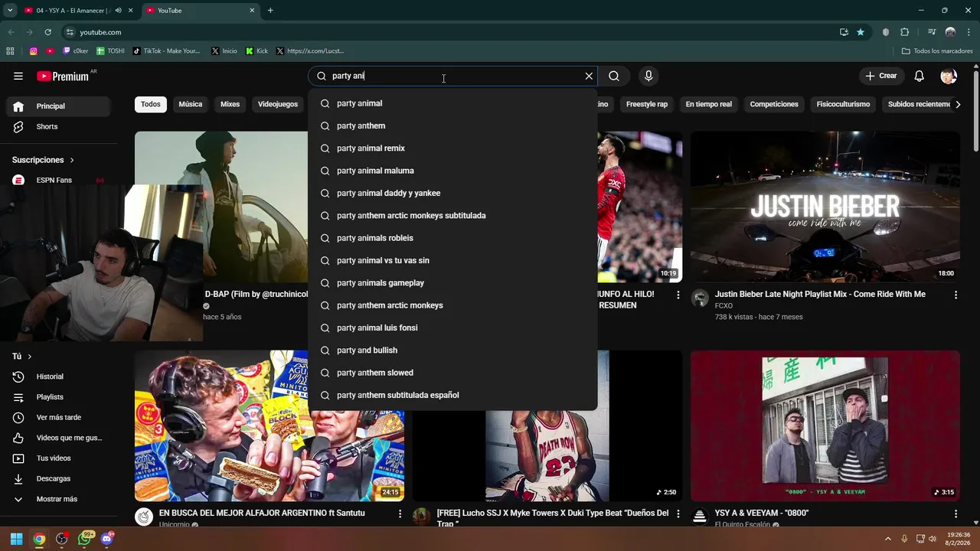Choose suggestion 'party animal maluma'
This screenshot has height=551, width=980.
452,171
